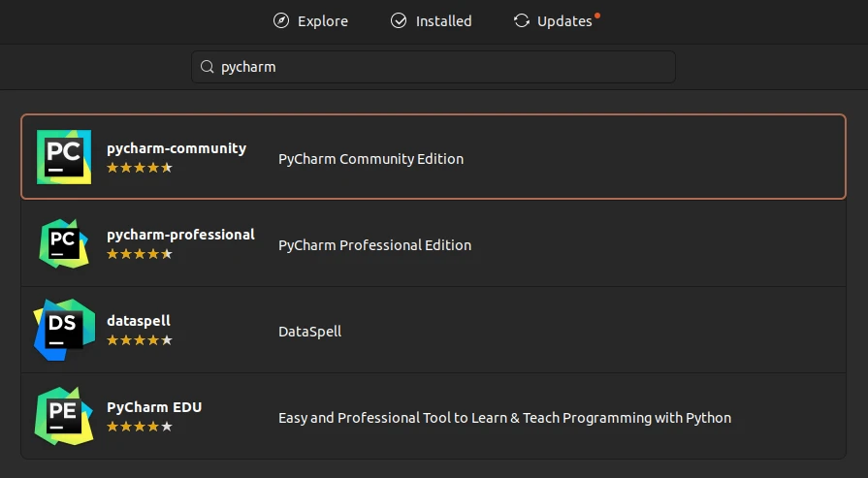
Task: Select the dataspell name text
Action: click(139, 321)
